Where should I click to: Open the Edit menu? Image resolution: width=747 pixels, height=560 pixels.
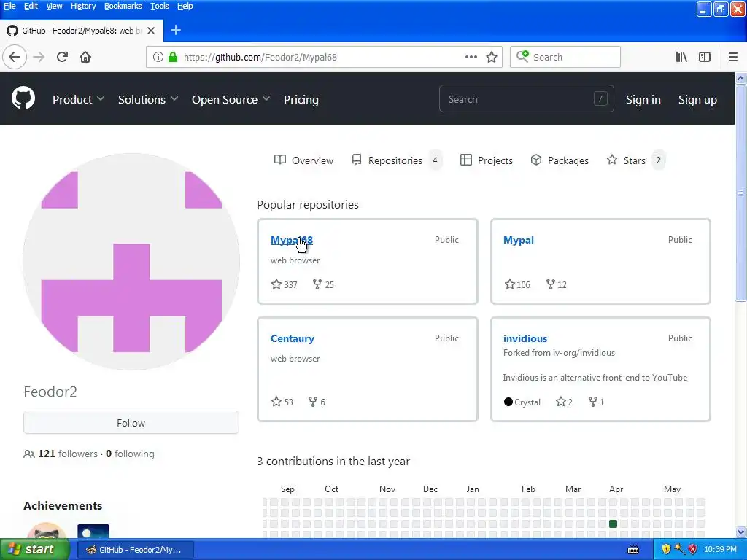[x=31, y=6]
